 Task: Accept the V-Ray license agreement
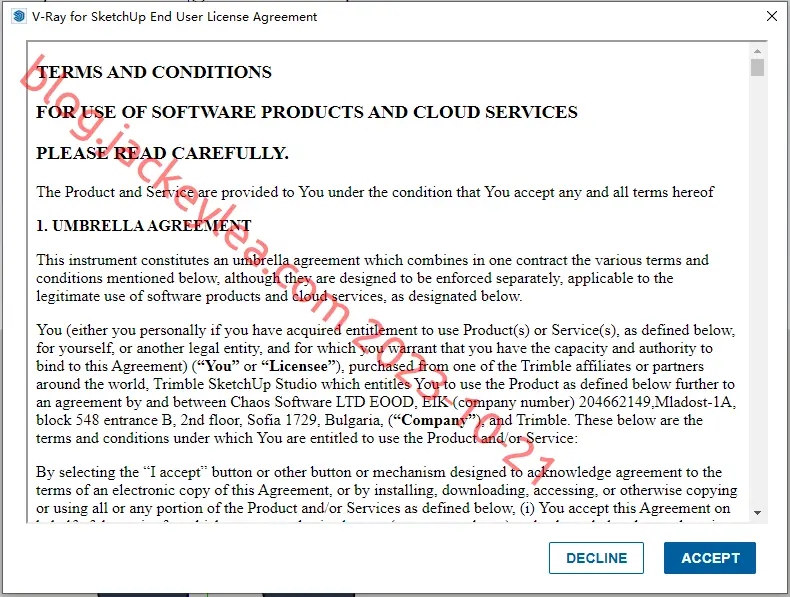709,558
